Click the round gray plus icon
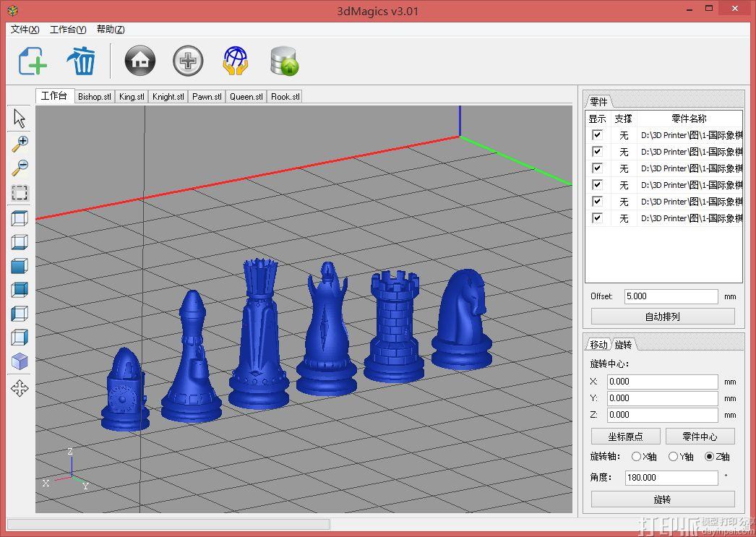 click(x=188, y=61)
